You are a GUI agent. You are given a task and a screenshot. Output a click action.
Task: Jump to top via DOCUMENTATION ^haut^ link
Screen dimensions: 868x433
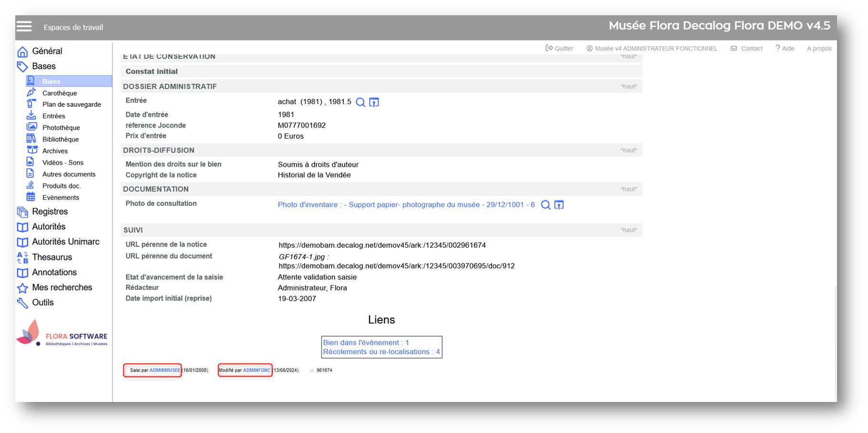coord(628,189)
